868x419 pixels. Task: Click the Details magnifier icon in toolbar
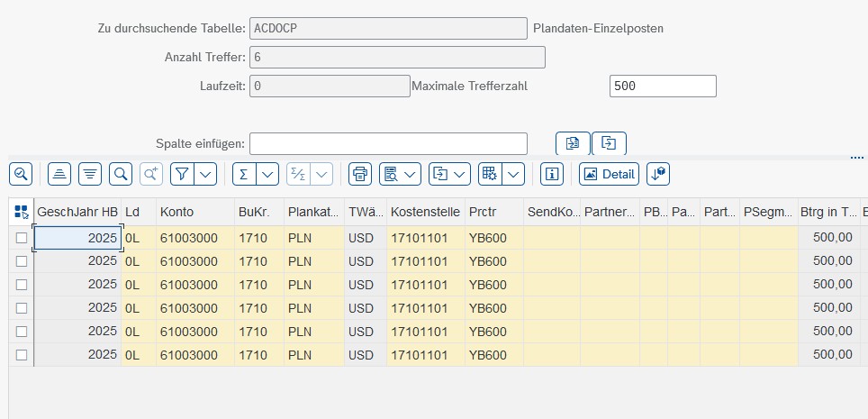(x=21, y=174)
